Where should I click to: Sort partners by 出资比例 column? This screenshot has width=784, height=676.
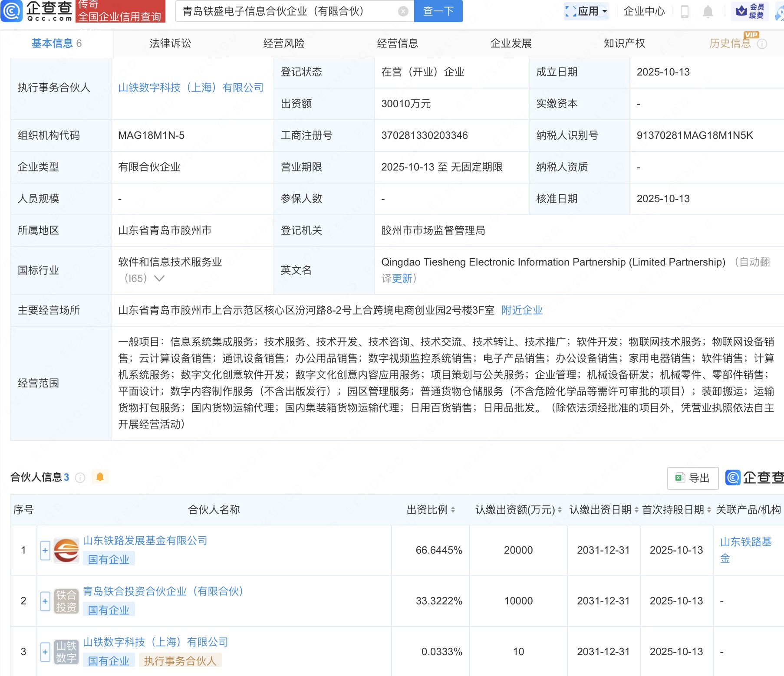[453, 510]
